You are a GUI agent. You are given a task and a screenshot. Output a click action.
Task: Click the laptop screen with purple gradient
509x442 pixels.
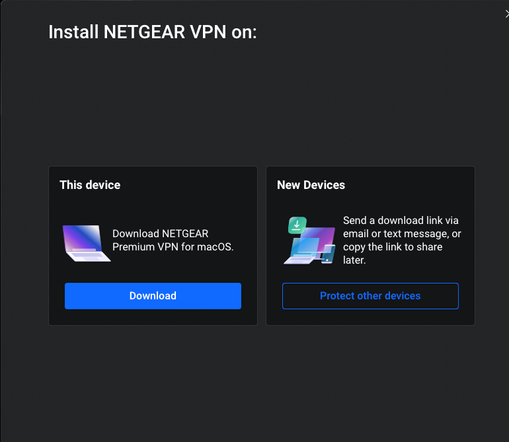pos(82,238)
